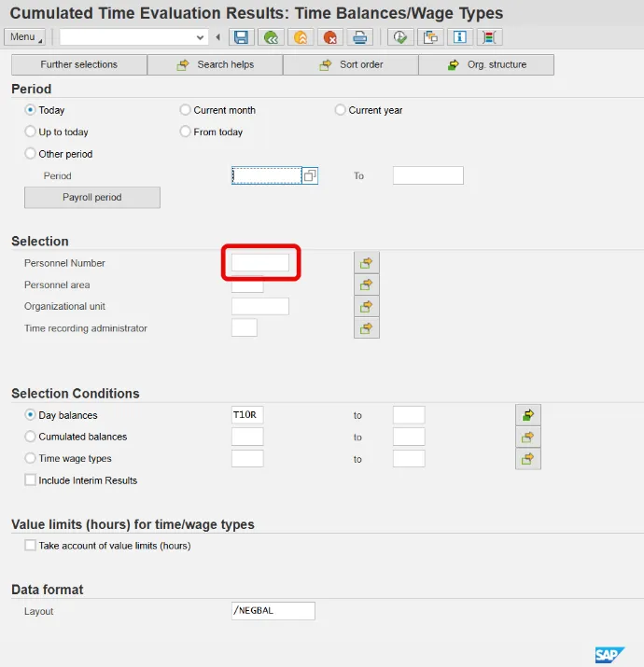Click the Execute clock icon
The width and height of the screenshot is (644, 667).
(400, 37)
